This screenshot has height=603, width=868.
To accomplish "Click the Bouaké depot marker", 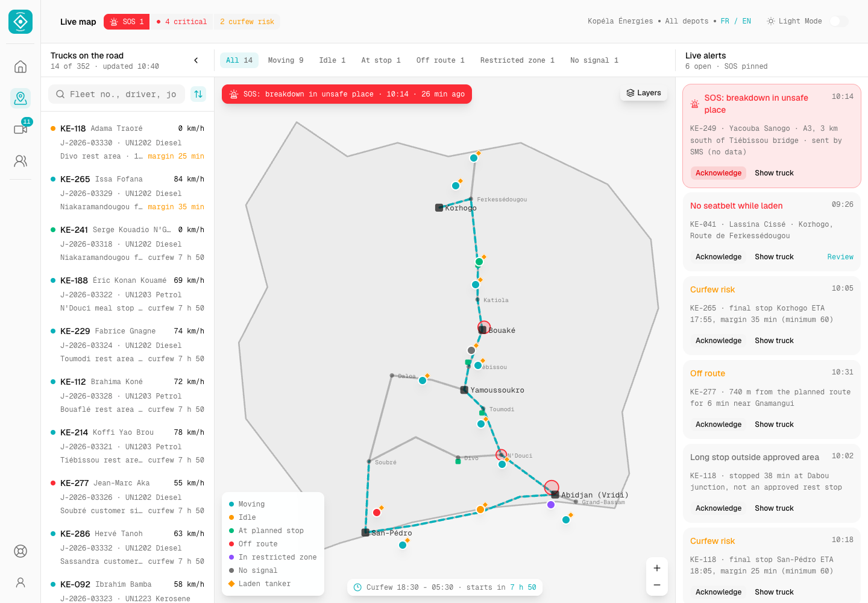I will pyautogui.click(x=482, y=329).
